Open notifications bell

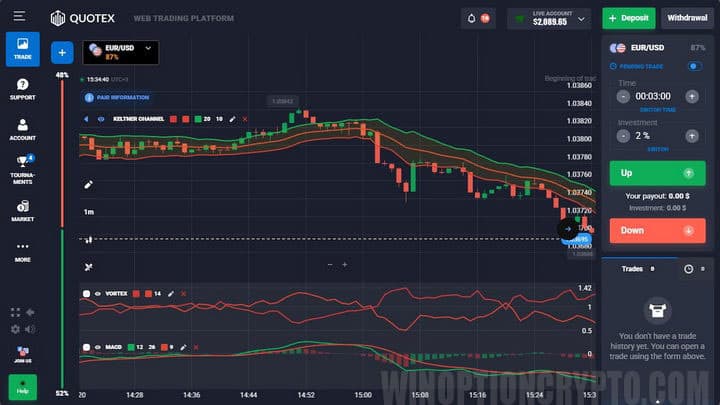click(471, 18)
